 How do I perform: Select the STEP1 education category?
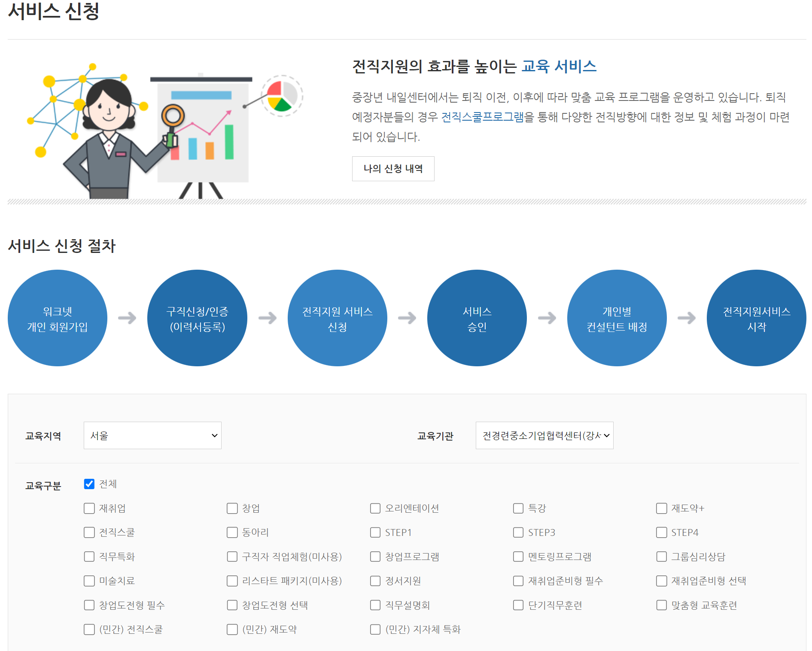(375, 532)
